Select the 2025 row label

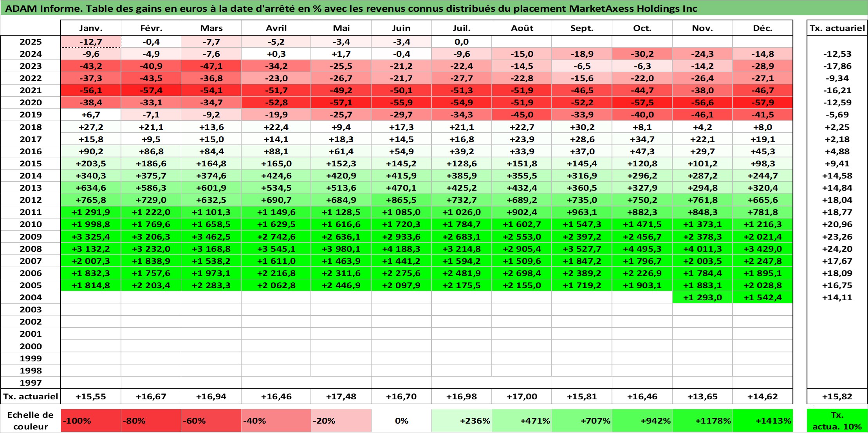pos(31,42)
